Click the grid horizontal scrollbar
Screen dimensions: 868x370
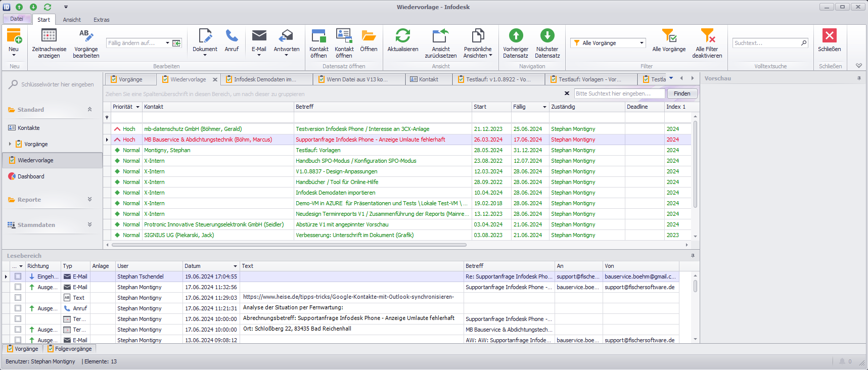(289, 245)
